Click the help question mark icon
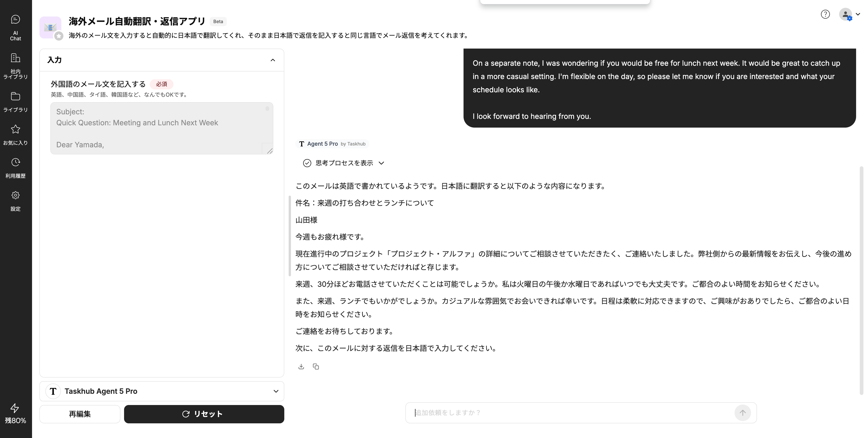The image size is (868, 438). [825, 14]
